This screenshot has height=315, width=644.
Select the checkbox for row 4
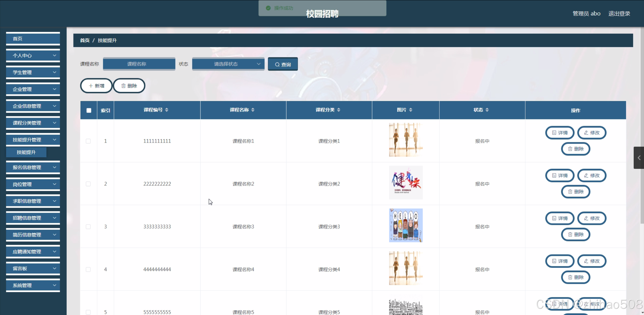pos(88,269)
